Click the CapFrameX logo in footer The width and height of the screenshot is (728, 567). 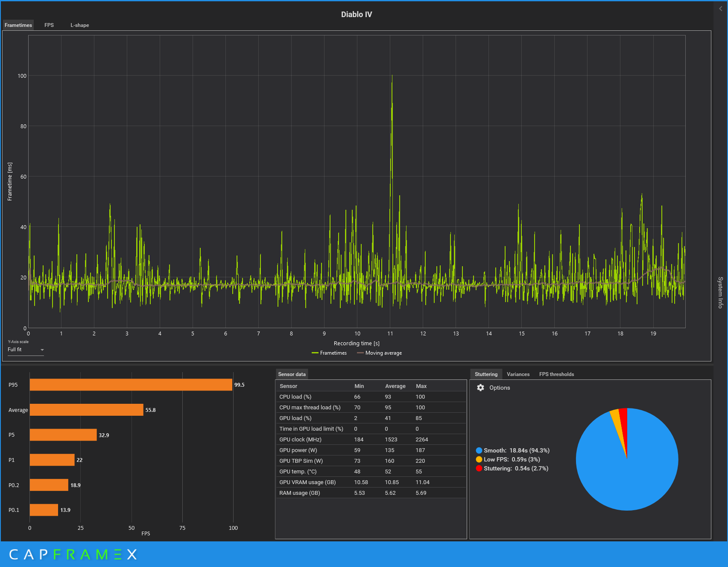click(x=73, y=555)
